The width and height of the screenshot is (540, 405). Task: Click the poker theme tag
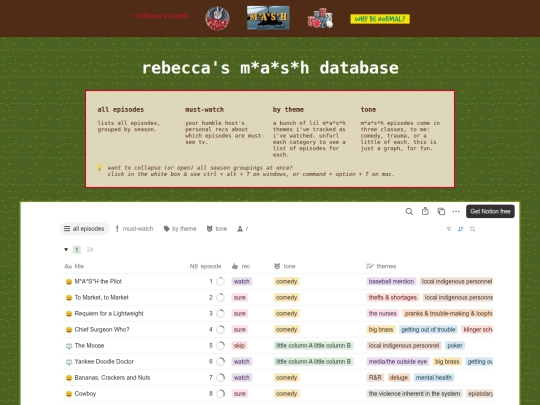click(455, 345)
